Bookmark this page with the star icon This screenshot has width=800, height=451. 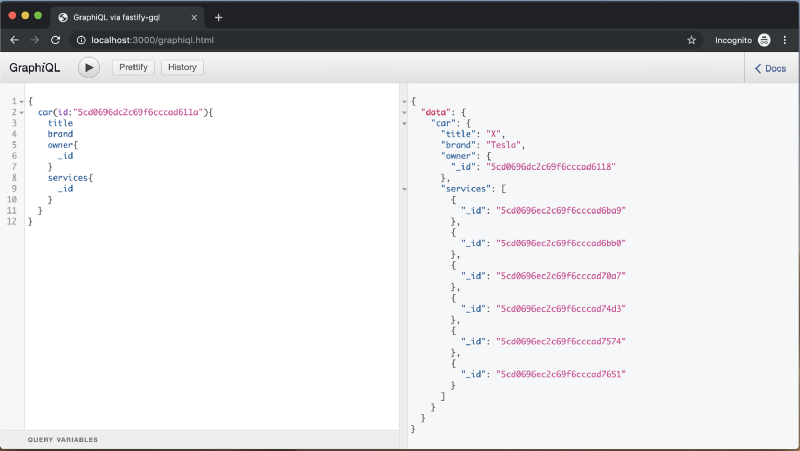coord(691,40)
